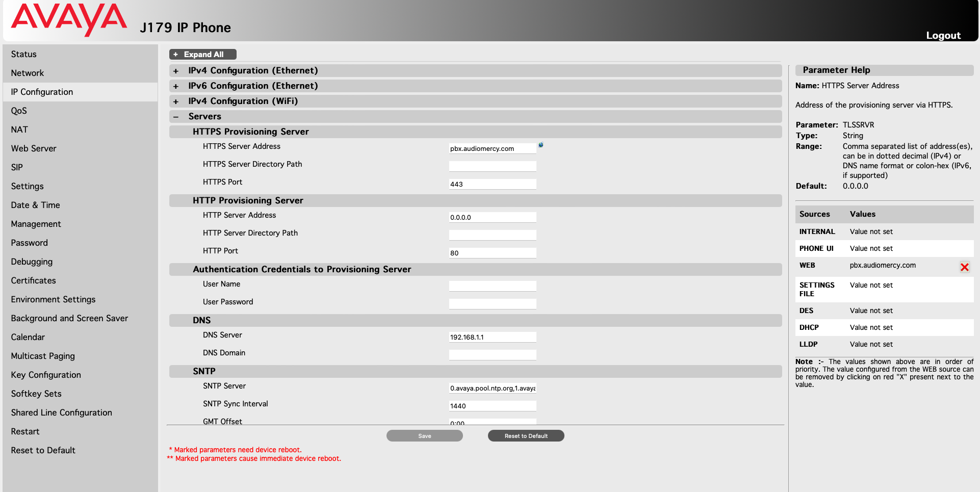
Task: Click the red X next to WEB value
Action: click(964, 267)
